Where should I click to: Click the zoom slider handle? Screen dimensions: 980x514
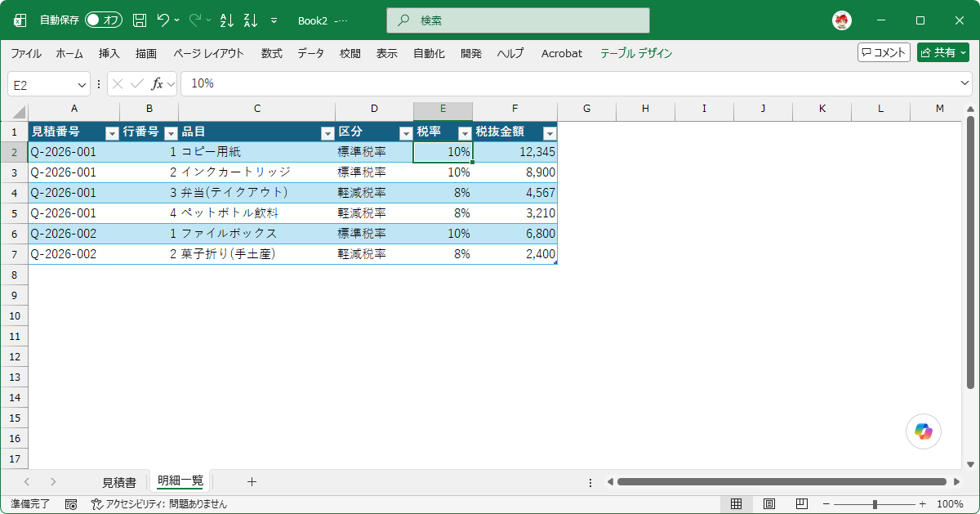point(875,504)
